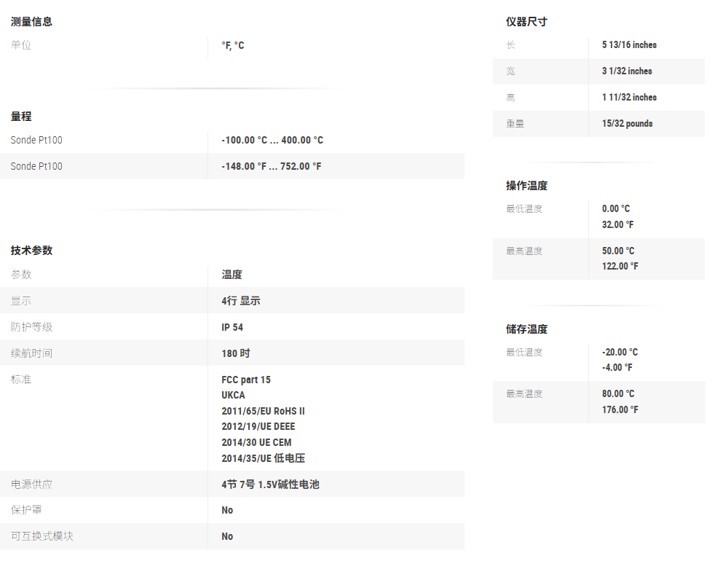This screenshot has height=569, width=728.
Task: Select the -100.00 °C ... 400.00 °C range
Action: (x=272, y=140)
